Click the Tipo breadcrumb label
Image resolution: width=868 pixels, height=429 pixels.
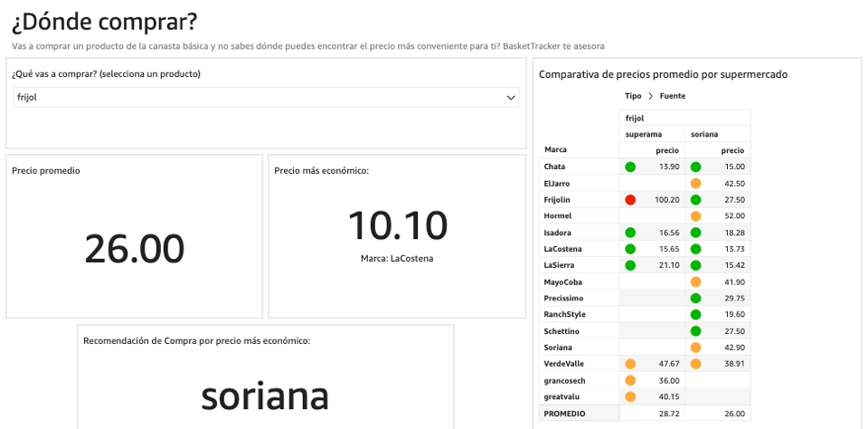tap(633, 96)
